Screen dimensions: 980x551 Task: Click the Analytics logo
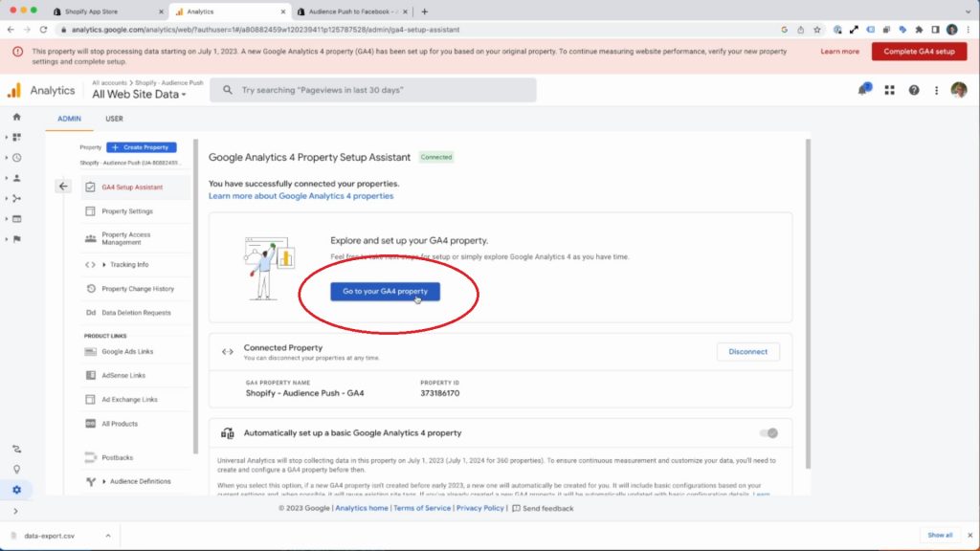(13, 91)
